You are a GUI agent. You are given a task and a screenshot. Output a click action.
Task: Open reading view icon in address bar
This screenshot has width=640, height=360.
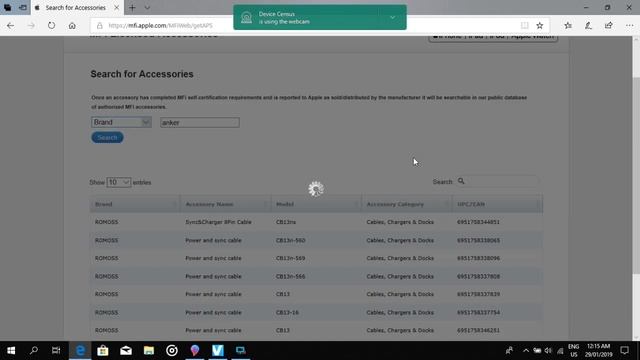(x=524, y=25)
